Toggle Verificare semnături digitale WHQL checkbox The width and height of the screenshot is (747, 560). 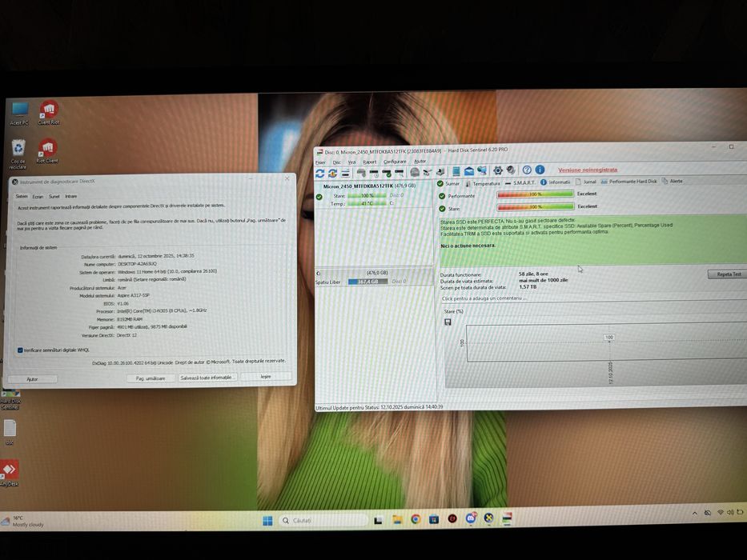point(20,350)
